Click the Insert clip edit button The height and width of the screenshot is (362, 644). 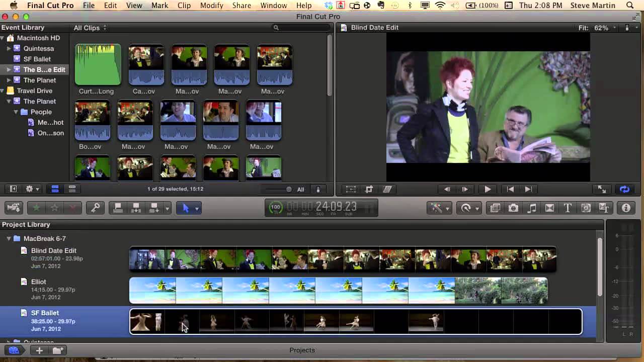(136, 208)
